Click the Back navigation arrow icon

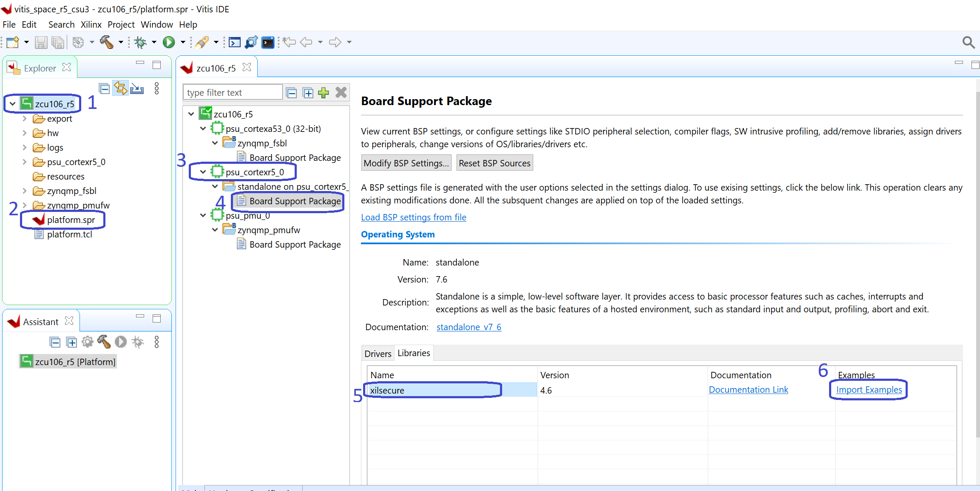306,42
